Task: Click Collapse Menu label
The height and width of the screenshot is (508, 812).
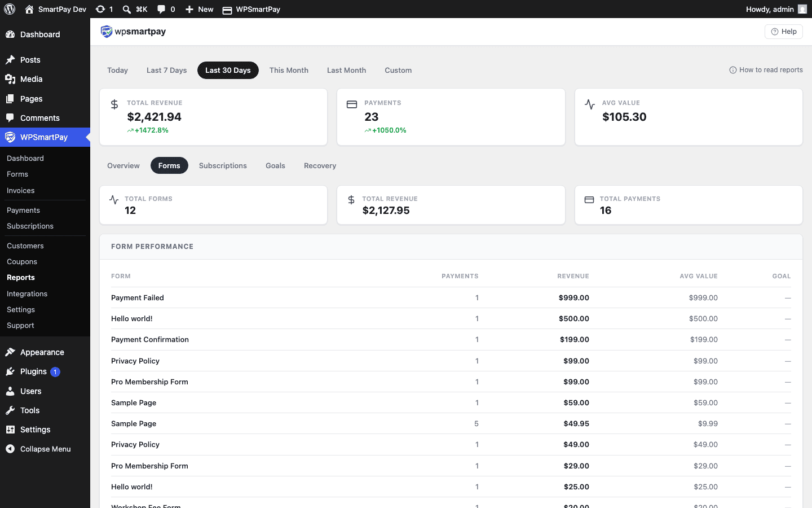Action: 46,449
